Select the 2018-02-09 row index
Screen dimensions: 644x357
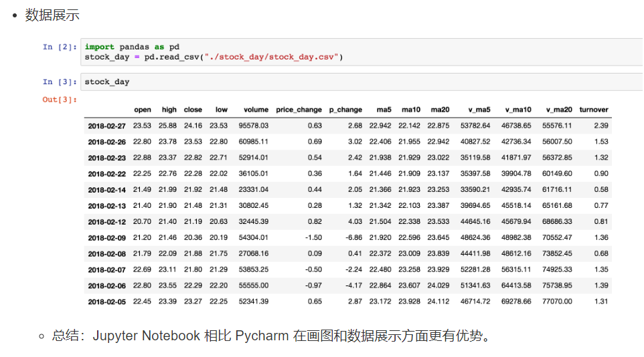[107, 238]
